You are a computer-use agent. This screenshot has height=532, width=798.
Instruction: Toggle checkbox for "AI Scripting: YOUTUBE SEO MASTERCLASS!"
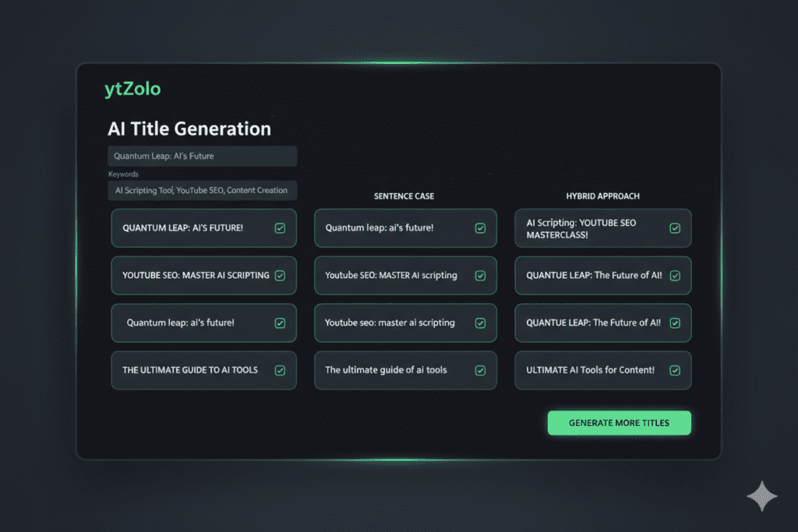tap(675, 228)
